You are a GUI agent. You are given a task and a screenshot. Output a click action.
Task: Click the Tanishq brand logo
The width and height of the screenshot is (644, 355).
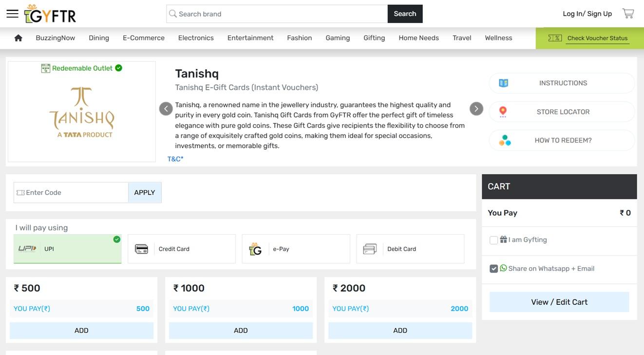(x=82, y=112)
